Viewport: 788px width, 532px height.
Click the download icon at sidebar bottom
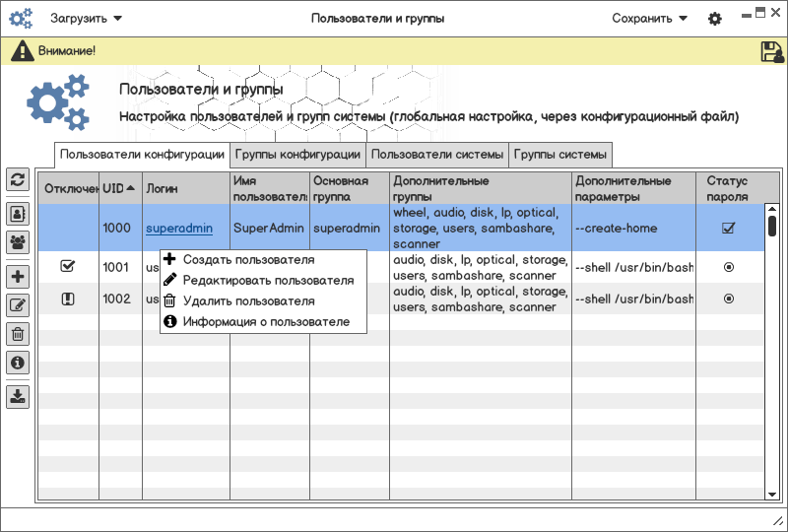(18, 397)
